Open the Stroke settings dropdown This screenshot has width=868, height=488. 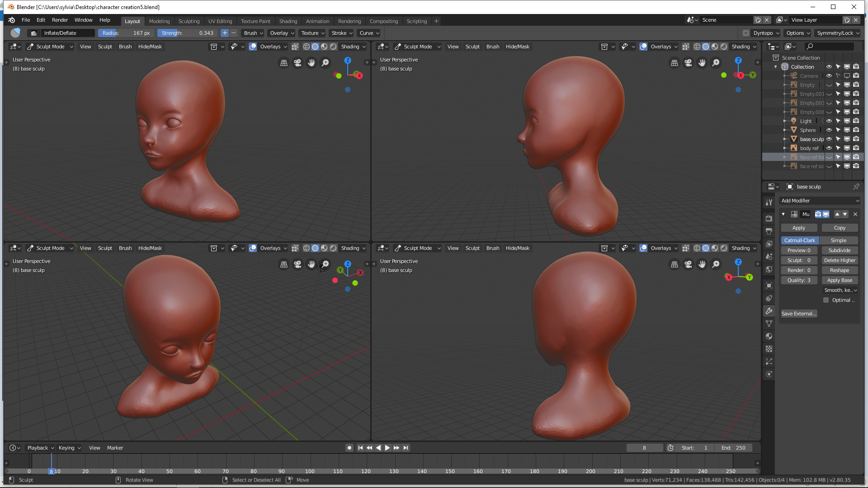341,33
